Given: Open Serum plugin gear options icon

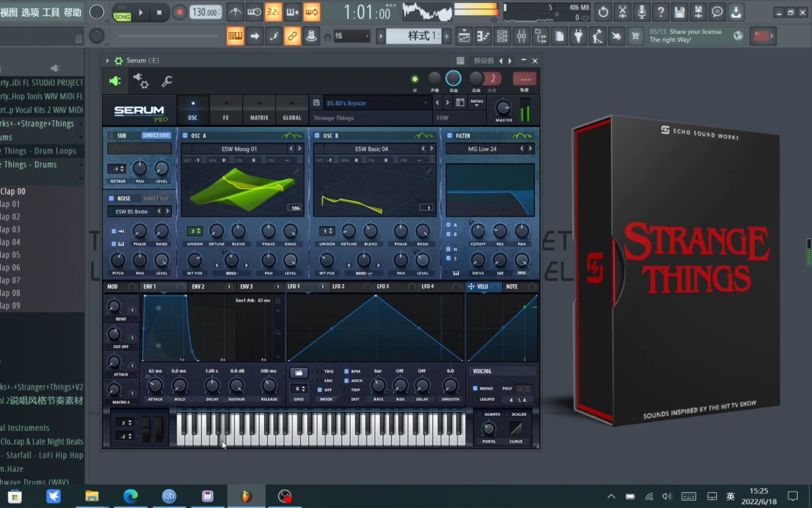Looking at the screenshot, I should [141, 81].
